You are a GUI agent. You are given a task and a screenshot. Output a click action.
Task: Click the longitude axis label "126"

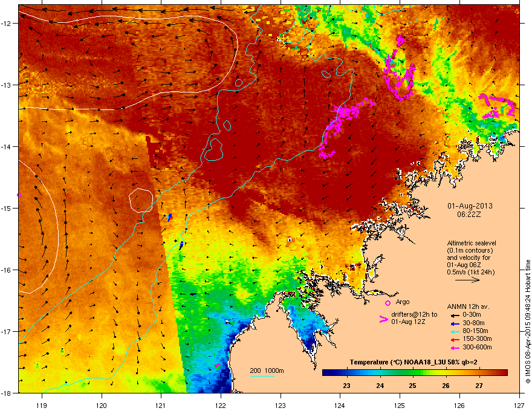click(x=459, y=405)
